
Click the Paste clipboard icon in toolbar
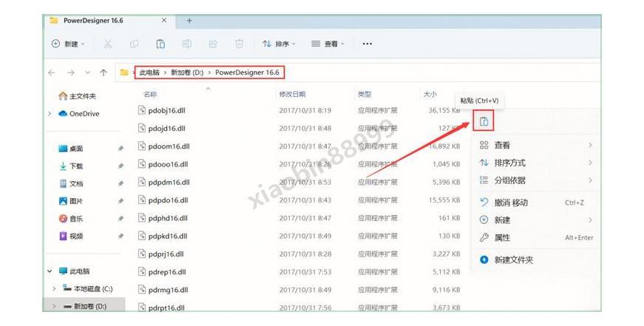pos(160,44)
